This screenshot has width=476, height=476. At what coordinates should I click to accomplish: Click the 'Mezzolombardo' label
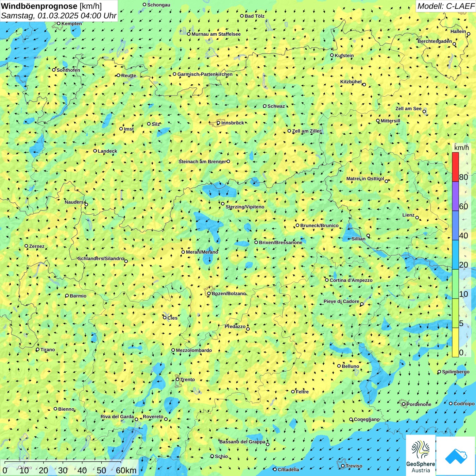(194, 350)
